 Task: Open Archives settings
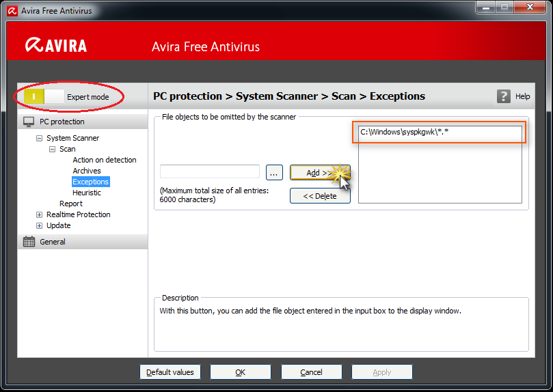point(87,171)
